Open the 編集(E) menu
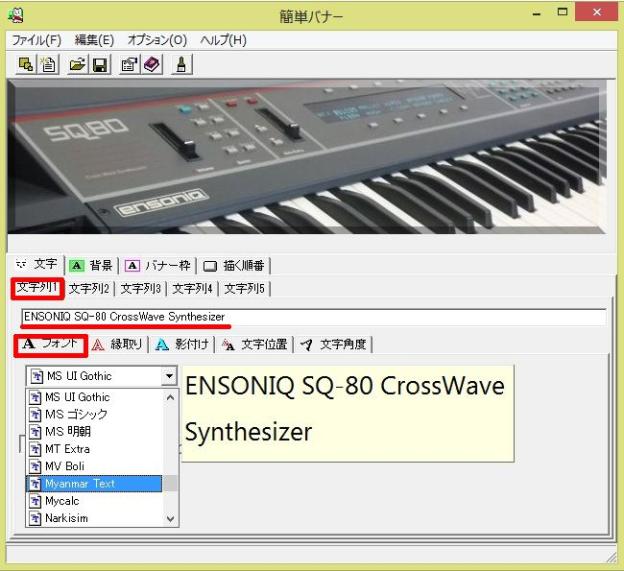624x571 pixels. pos(94,40)
